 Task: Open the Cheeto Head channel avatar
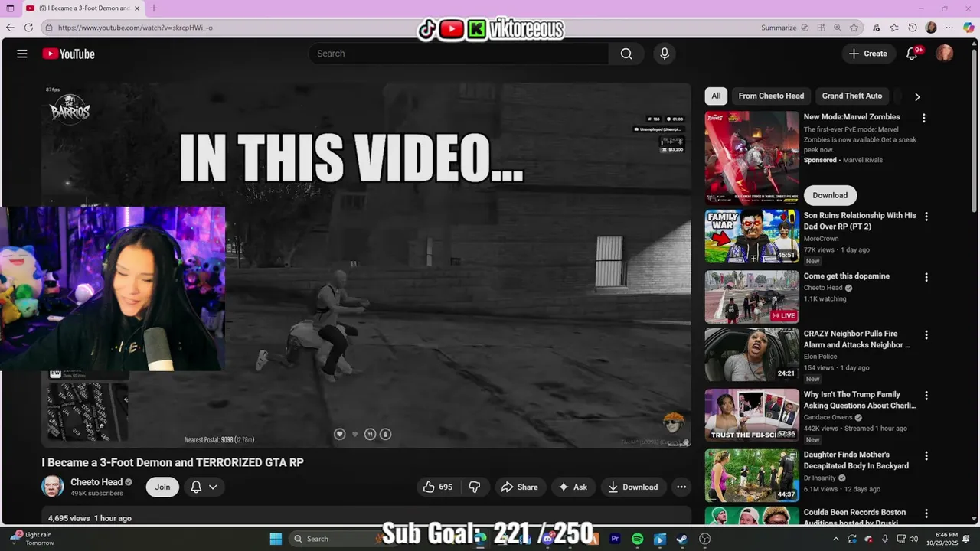click(x=53, y=487)
